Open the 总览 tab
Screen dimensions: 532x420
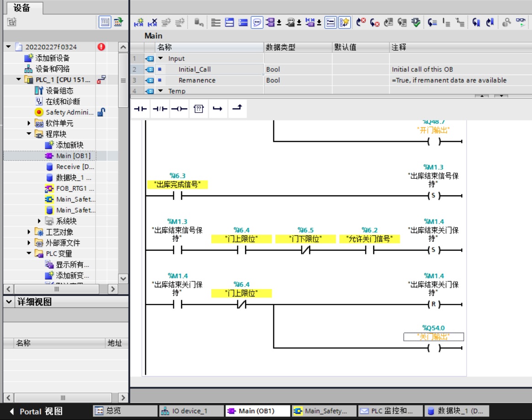[x=124, y=411]
